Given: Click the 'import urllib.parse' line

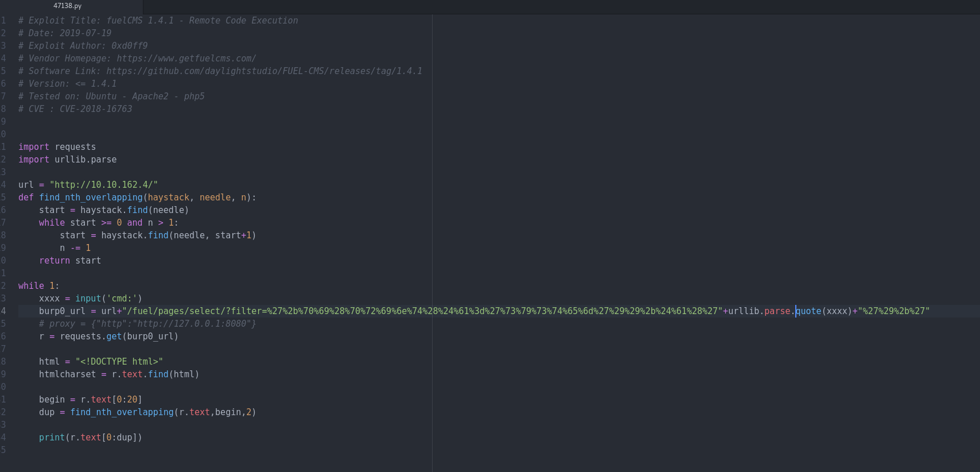Looking at the screenshot, I should point(68,160).
